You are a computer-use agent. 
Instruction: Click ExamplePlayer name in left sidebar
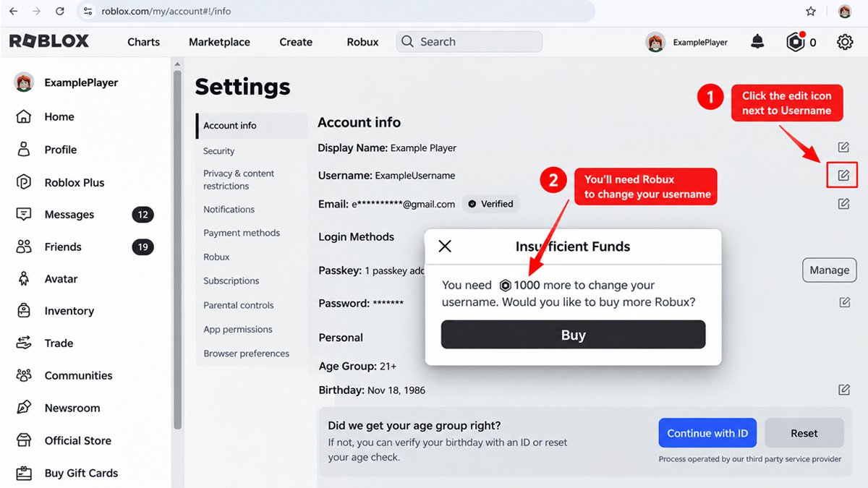point(81,82)
